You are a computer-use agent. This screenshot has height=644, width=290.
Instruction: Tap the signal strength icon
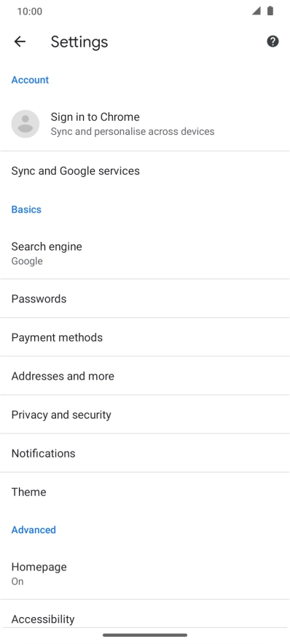tap(256, 11)
